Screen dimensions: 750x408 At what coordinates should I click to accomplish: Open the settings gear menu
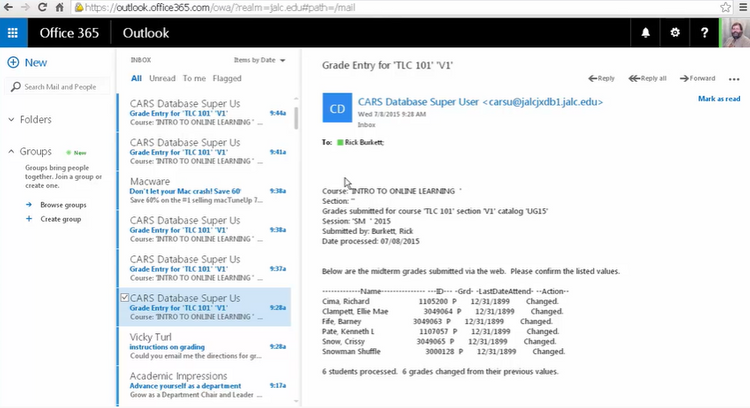[675, 33]
